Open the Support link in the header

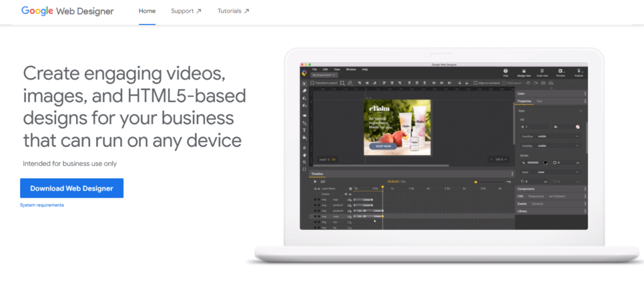[186, 11]
